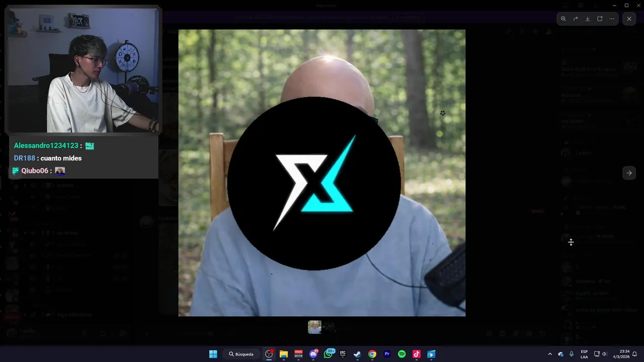Open the notifications bell icon
The image size is (644, 362).
[634, 354]
